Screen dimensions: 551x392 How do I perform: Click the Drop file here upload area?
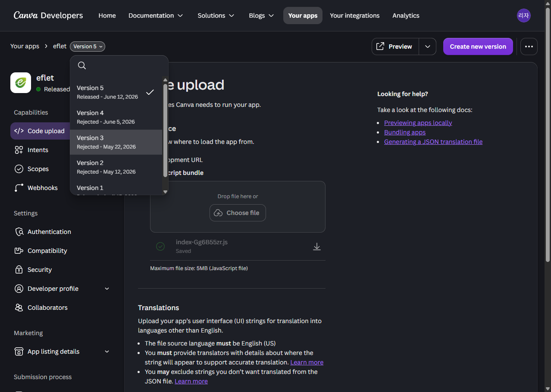click(238, 207)
